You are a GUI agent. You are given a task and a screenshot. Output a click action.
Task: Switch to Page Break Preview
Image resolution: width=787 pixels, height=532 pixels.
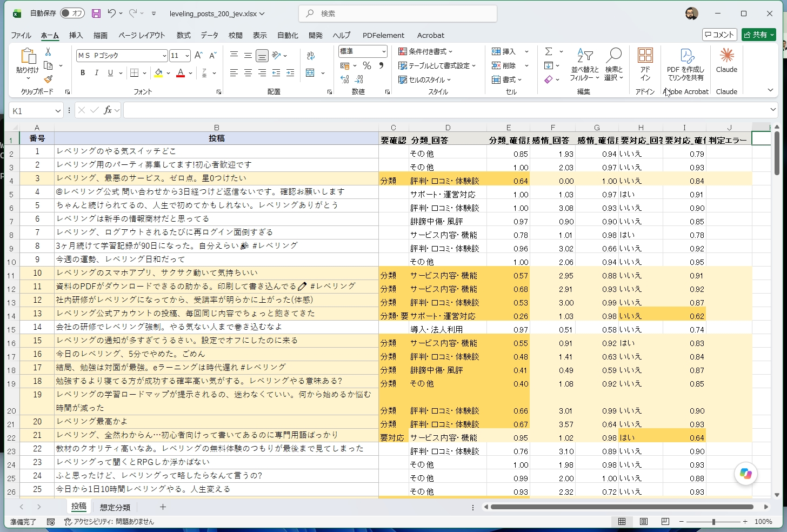click(665, 522)
